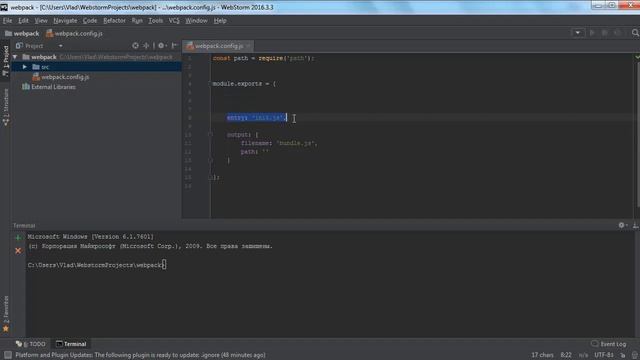
Task: Hide the Terminal panel icon
Action: (635, 225)
